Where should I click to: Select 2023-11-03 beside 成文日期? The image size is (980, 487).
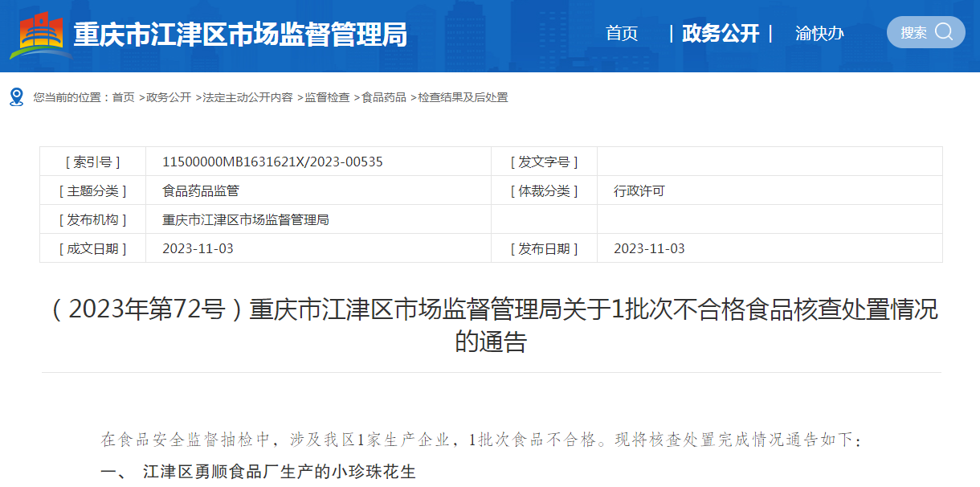coord(198,248)
